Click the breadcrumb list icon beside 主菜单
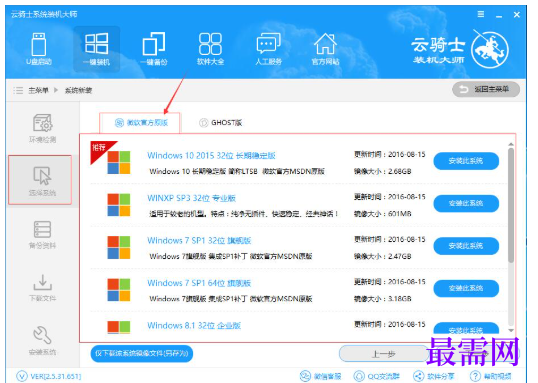538x383 pixels. 18,91
